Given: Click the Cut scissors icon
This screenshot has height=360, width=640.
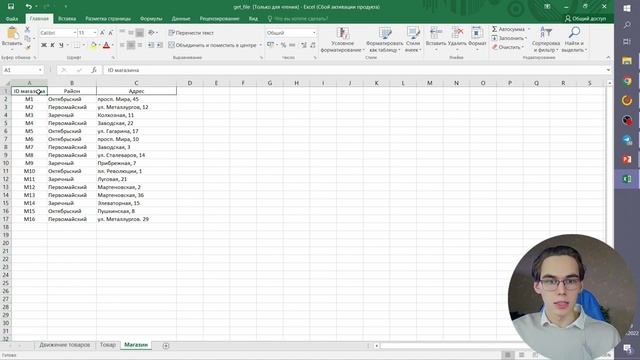Looking at the screenshot, I should click(27, 29).
